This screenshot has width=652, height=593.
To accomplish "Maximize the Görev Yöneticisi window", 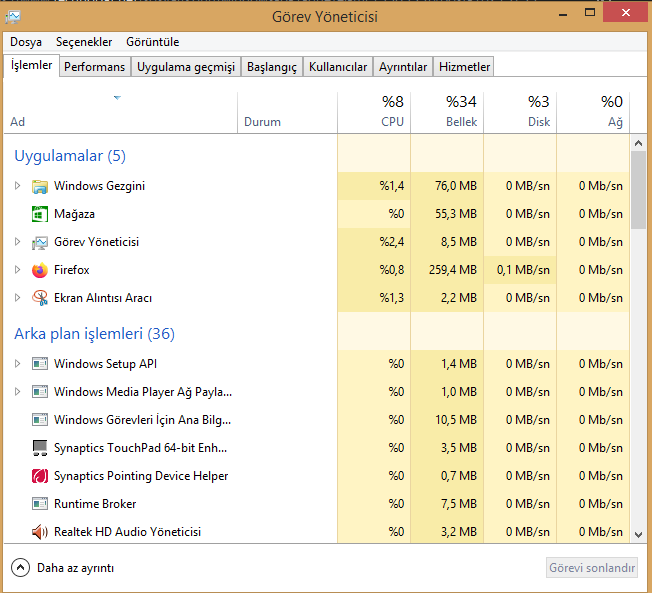I will coord(590,12).
